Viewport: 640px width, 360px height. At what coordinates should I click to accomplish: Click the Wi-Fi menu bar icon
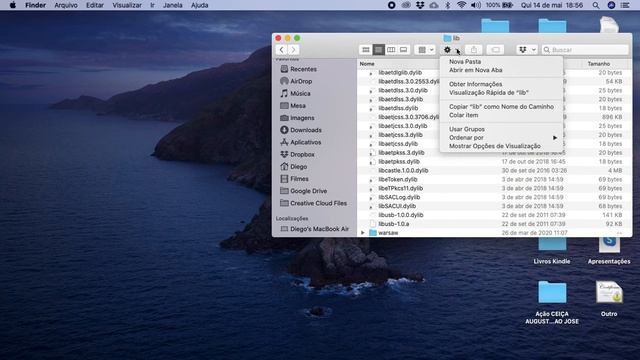[x=462, y=5]
